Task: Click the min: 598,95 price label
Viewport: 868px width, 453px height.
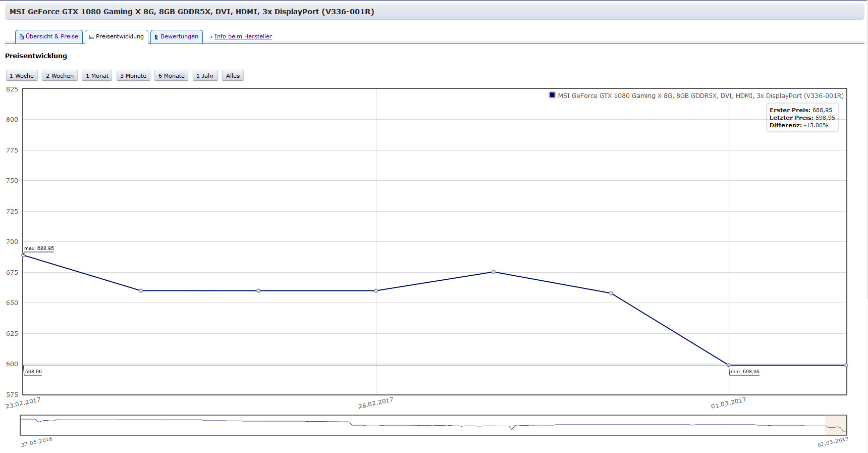Action: click(x=745, y=372)
